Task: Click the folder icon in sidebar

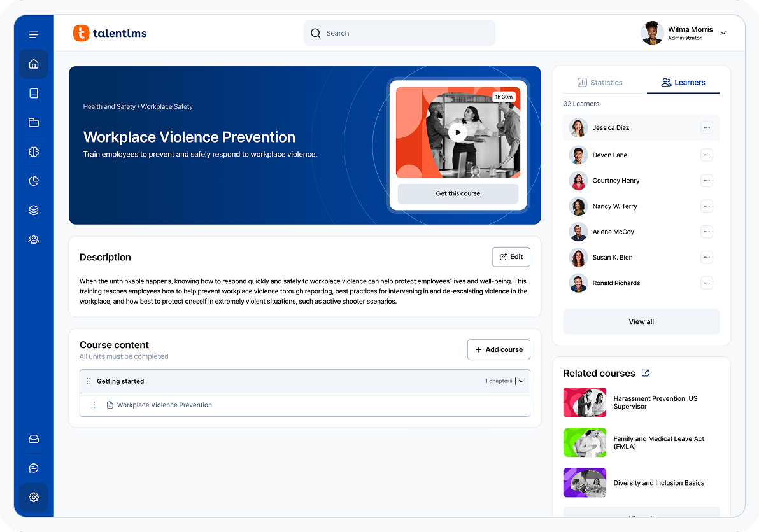Action: [x=34, y=123]
